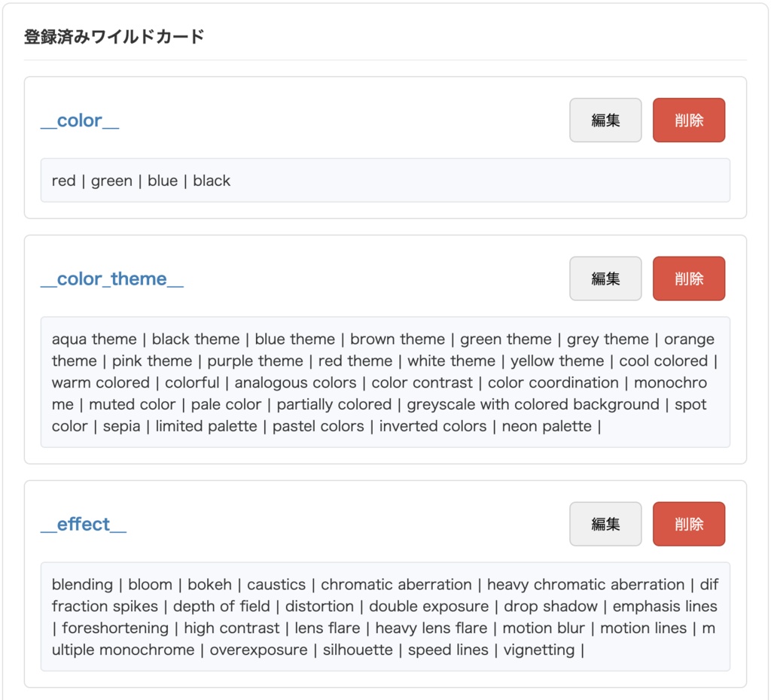
Task: Click the __effect__ values text area
Action: pos(385,617)
